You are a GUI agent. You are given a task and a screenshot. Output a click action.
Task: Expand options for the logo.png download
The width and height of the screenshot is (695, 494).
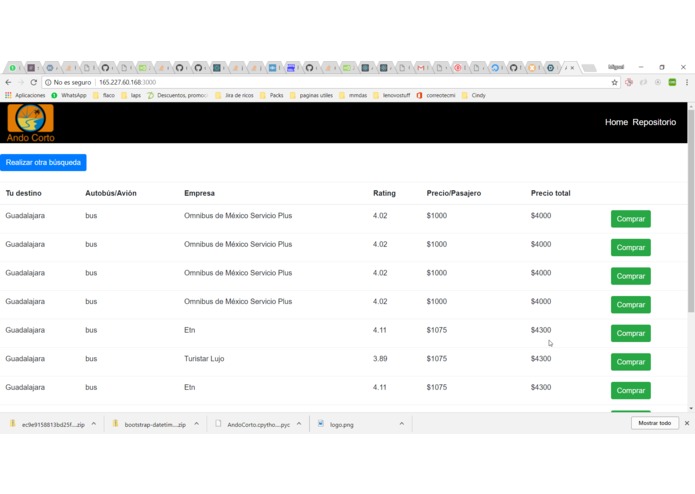point(402,424)
